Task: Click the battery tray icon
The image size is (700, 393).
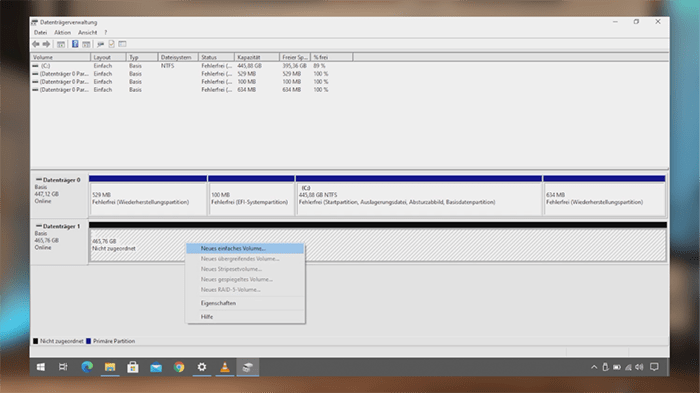Action: (x=617, y=367)
